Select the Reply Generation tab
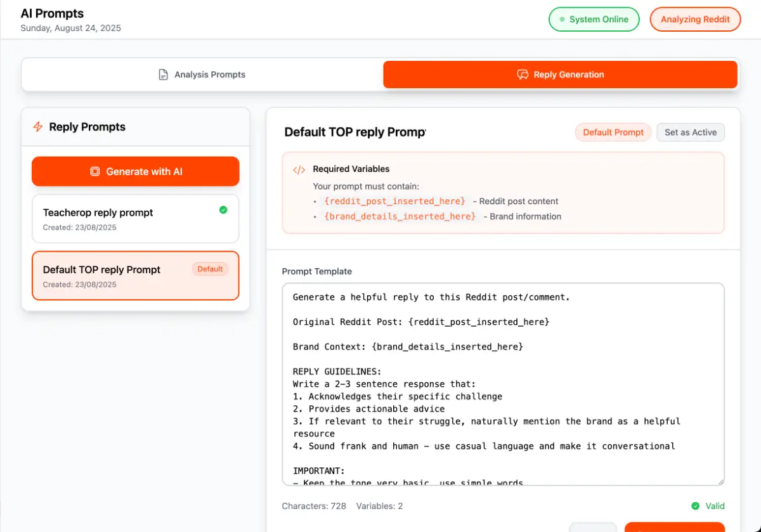The width and height of the screenshot is (761, 532). (x=560, y=75)
